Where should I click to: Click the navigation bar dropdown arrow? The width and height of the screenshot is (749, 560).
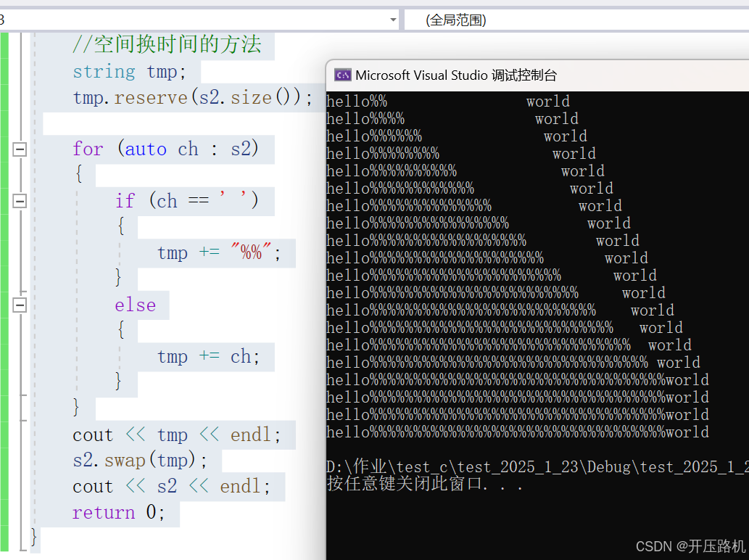tap(393, 20)
